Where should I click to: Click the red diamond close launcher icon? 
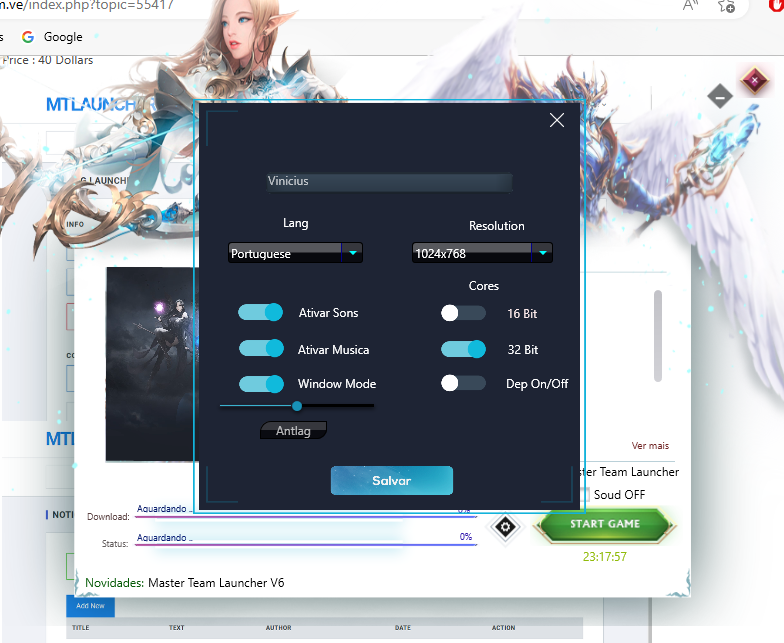tap(754, 80)
